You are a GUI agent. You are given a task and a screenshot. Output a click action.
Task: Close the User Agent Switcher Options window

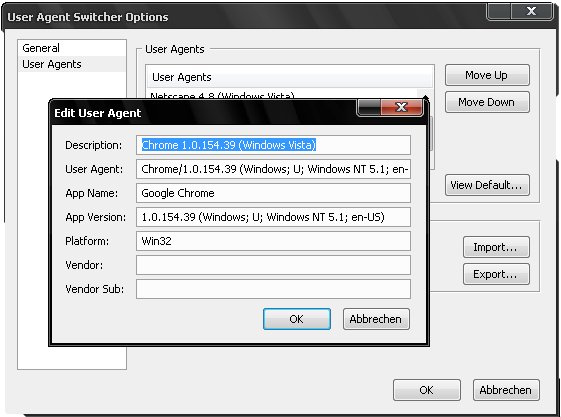(x=532, y=11)
